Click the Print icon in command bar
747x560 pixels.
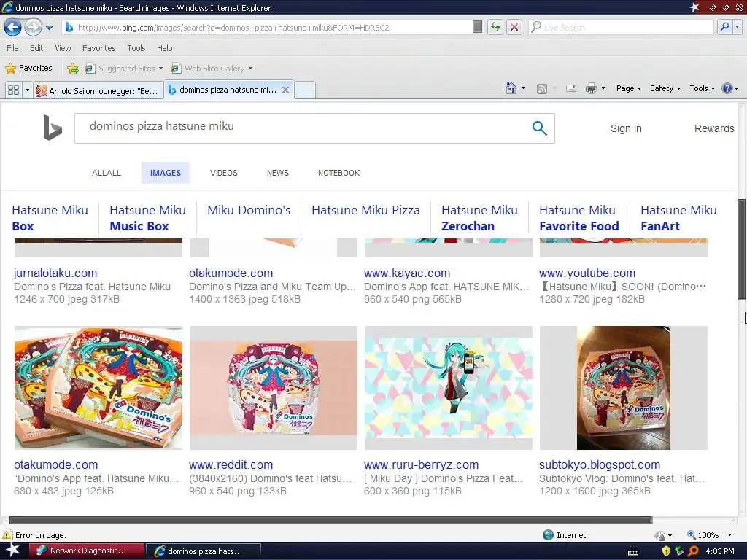pyautogui.click(x=591, y=88)
